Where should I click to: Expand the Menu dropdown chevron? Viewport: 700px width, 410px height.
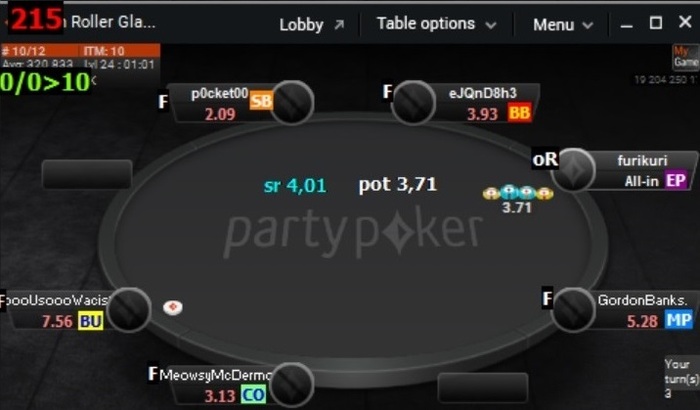588,25
